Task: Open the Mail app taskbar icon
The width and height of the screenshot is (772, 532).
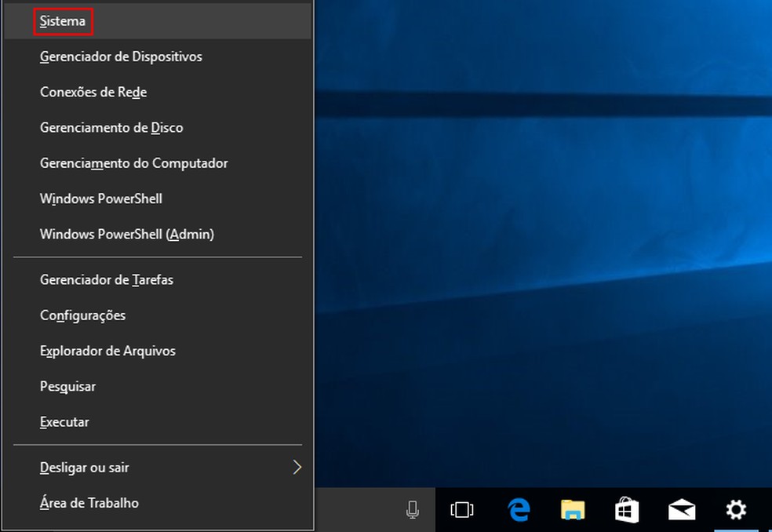Action: (x=682, y=510)
